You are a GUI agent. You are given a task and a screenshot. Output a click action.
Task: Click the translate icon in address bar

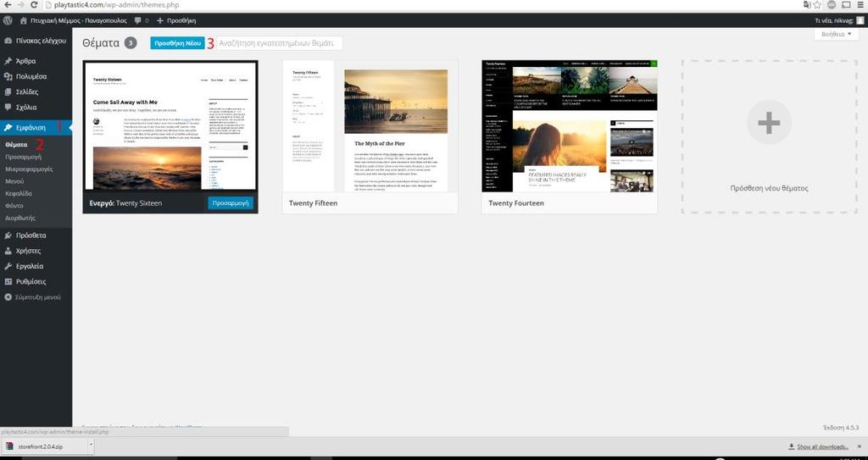[807, 5]
